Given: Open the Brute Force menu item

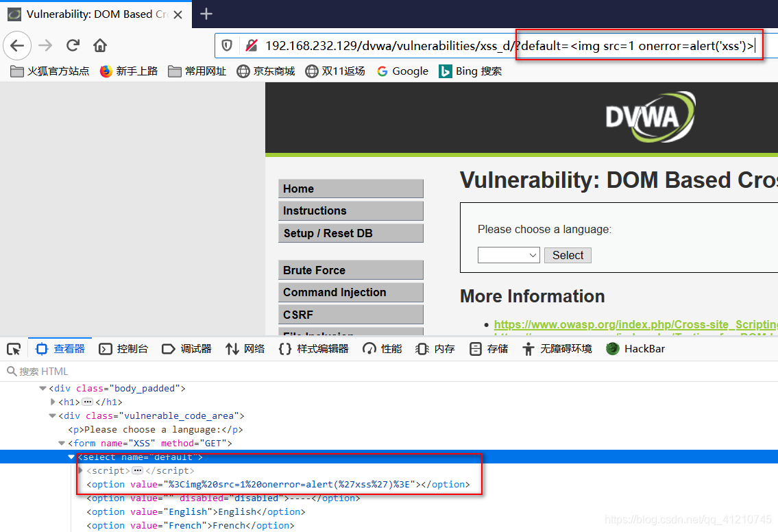Looking at the screenshot, I should click(351, 270).
